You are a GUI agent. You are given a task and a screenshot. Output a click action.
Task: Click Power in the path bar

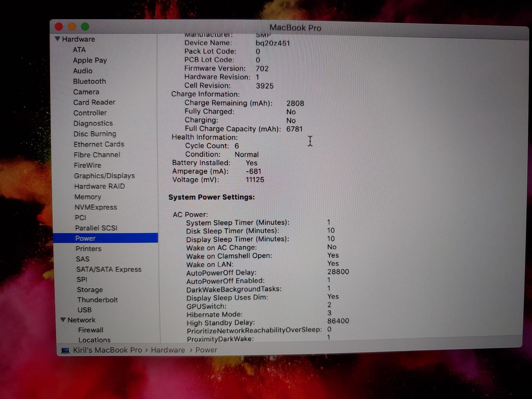click(x=206, y=349)
